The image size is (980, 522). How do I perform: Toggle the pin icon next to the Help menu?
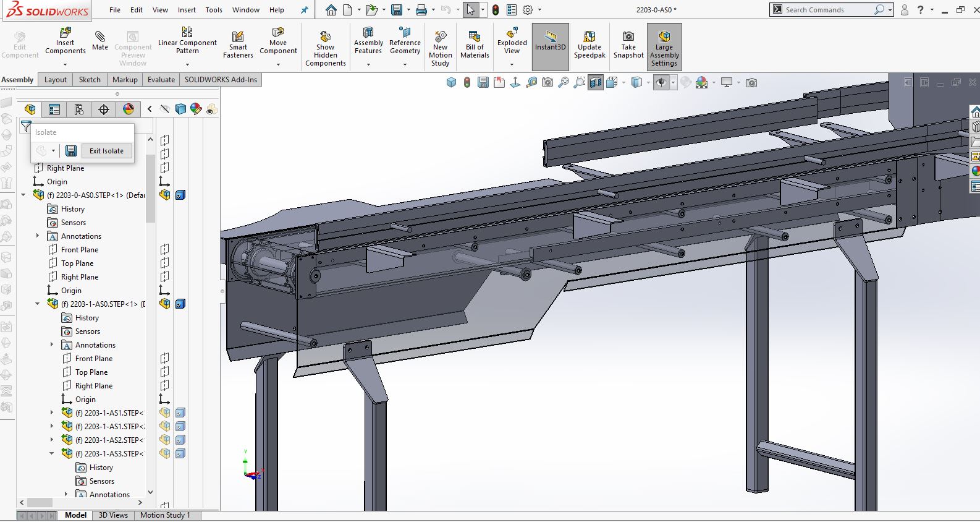[304, 10]
